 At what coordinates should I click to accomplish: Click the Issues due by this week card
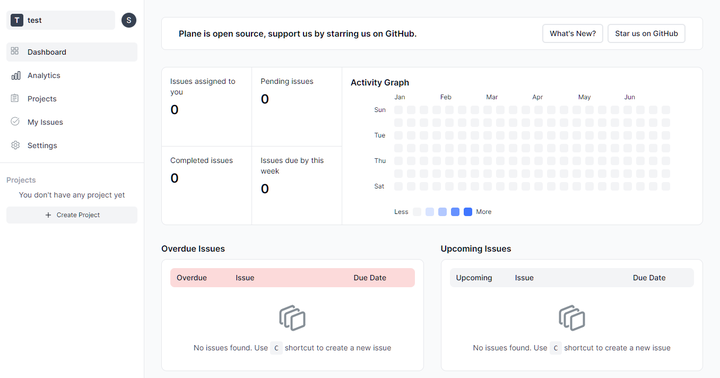(x=297, y=186)
